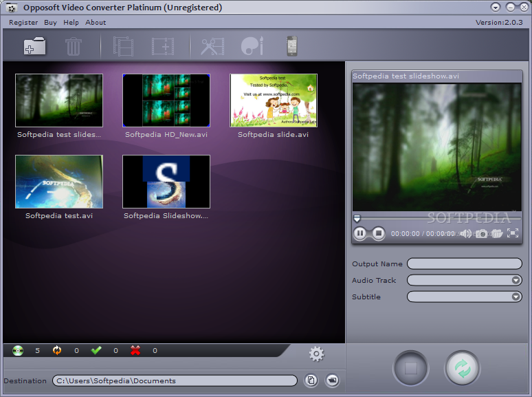Open the settings gear icon
The height and width of the screenshot is (397, 532).
point(317,354)
